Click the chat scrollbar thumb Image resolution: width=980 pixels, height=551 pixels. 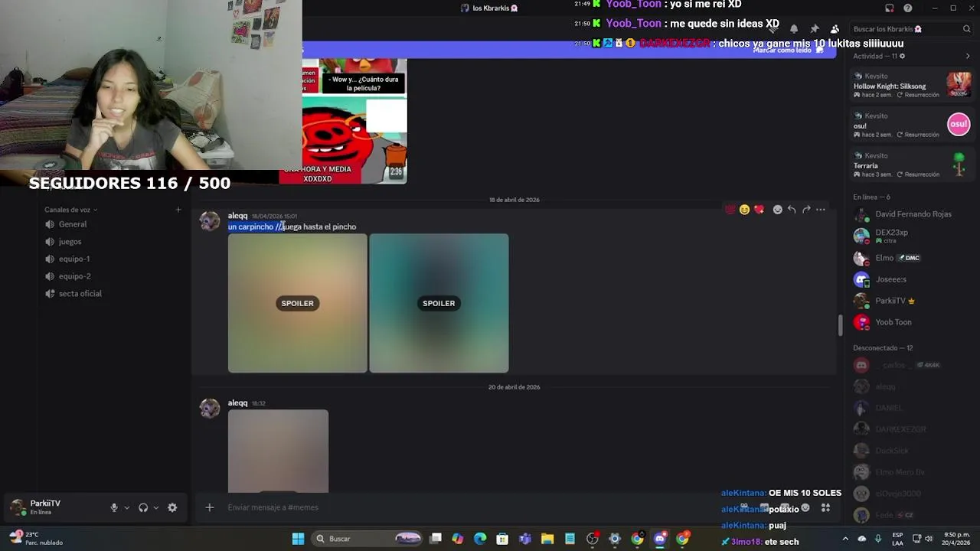tap(840, 325)
